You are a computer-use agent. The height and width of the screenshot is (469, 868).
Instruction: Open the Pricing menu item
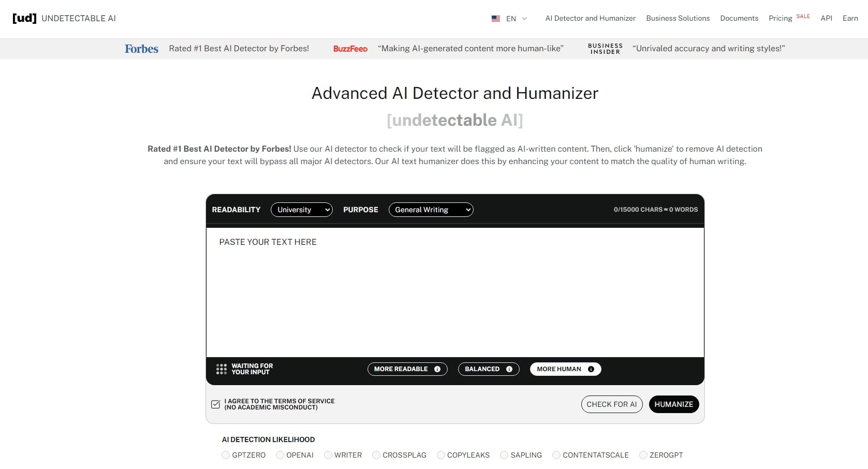tap(780, 19)
